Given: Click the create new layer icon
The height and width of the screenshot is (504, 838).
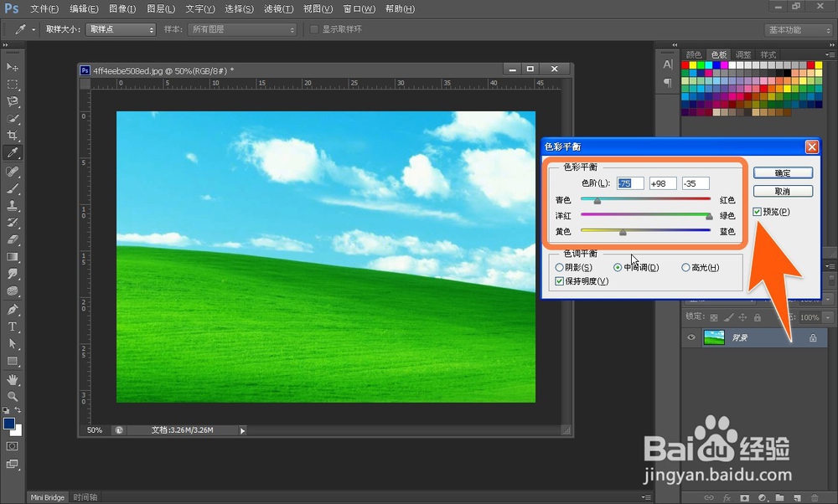Looking at the screenshot, I should click(x=797, y=497).
